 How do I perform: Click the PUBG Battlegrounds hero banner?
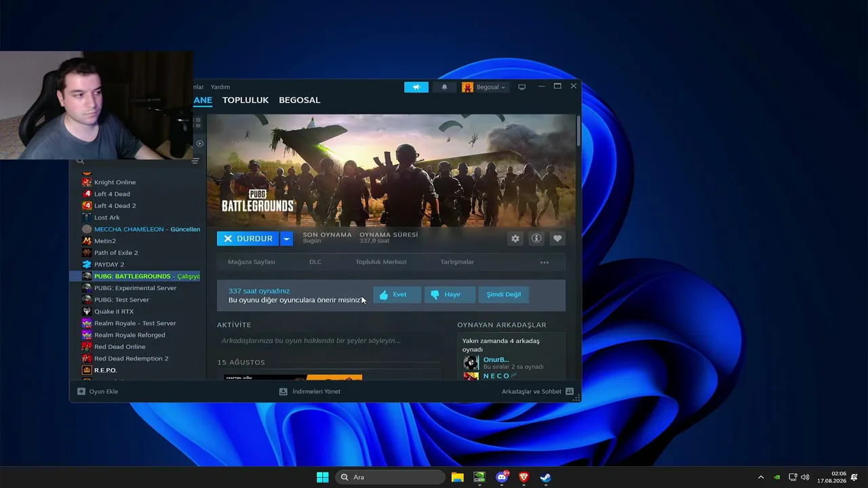coord(391,170)
